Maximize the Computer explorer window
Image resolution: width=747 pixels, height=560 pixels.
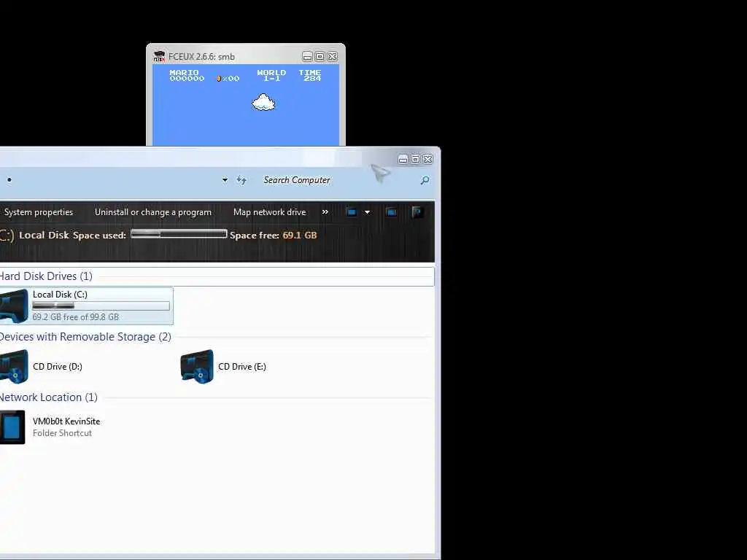point(415,159)
